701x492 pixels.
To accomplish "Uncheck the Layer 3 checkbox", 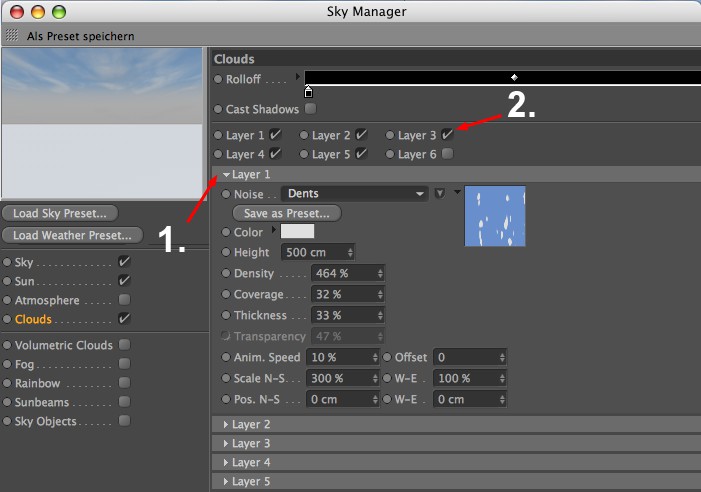I will (x=447, y=135).
